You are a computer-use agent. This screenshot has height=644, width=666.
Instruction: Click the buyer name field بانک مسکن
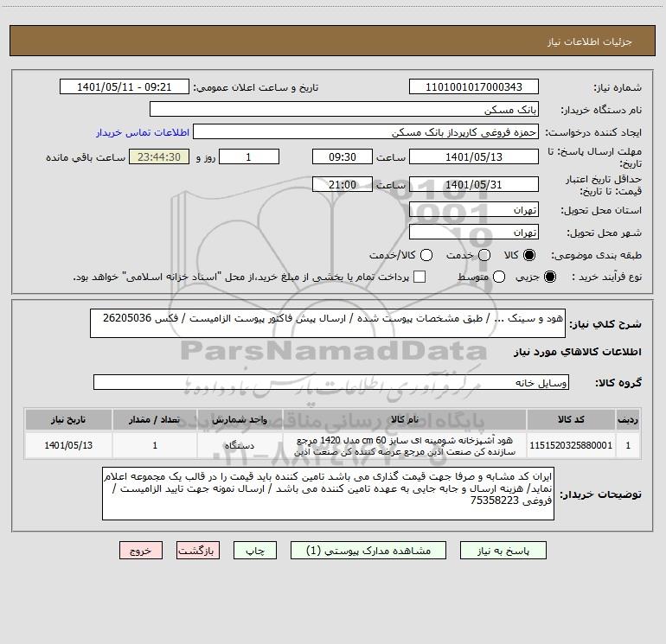pos(344,110)
